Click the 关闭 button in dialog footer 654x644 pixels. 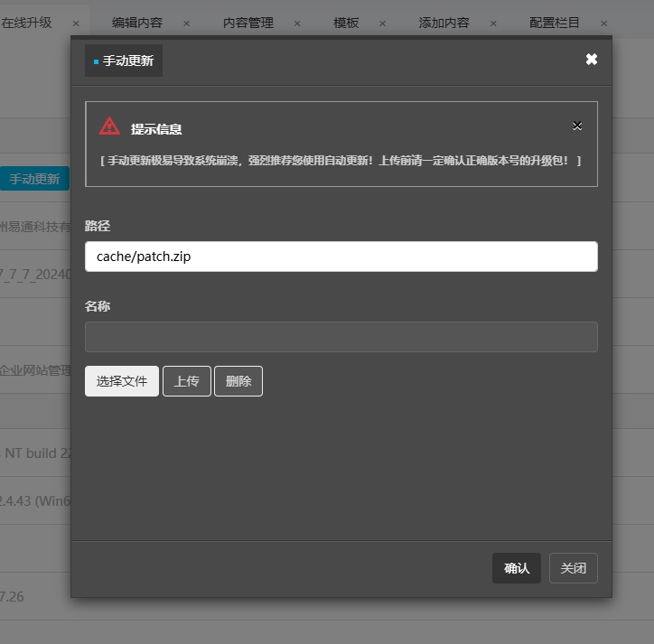click(573, 568)
